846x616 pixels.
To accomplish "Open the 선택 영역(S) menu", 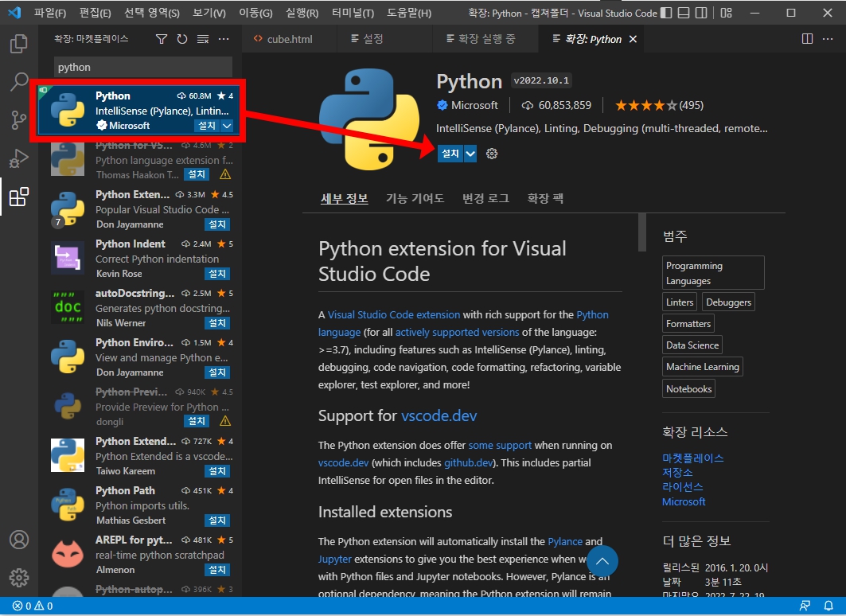I will coord(151,13).
